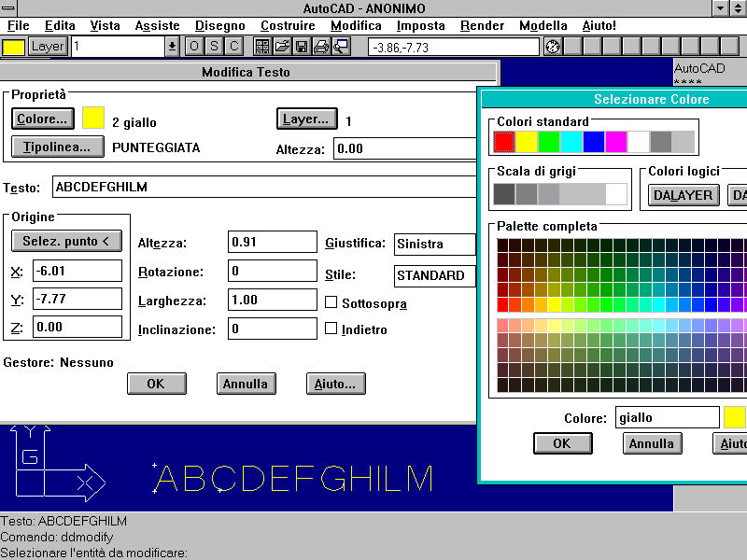Select white in Colori standard
This screenshot has width=747, height=560.
(x=639, y=142)
